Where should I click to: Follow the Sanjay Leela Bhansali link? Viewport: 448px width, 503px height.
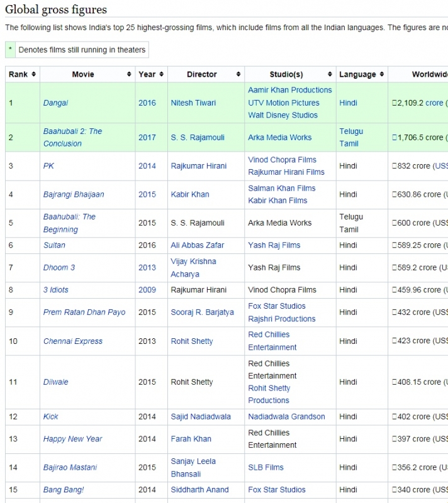tap(193, 467)
